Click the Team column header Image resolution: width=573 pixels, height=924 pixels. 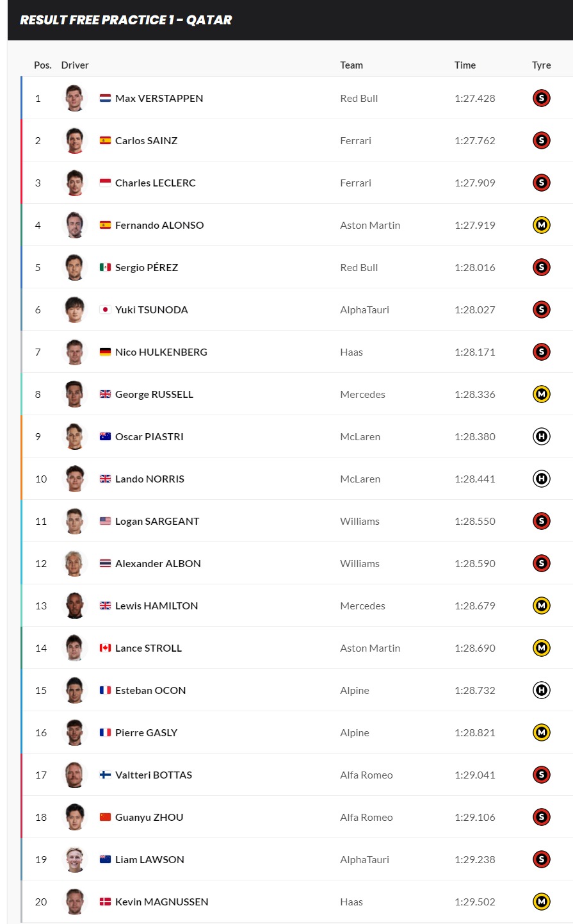pyautogui.click(x=351, y=65)
